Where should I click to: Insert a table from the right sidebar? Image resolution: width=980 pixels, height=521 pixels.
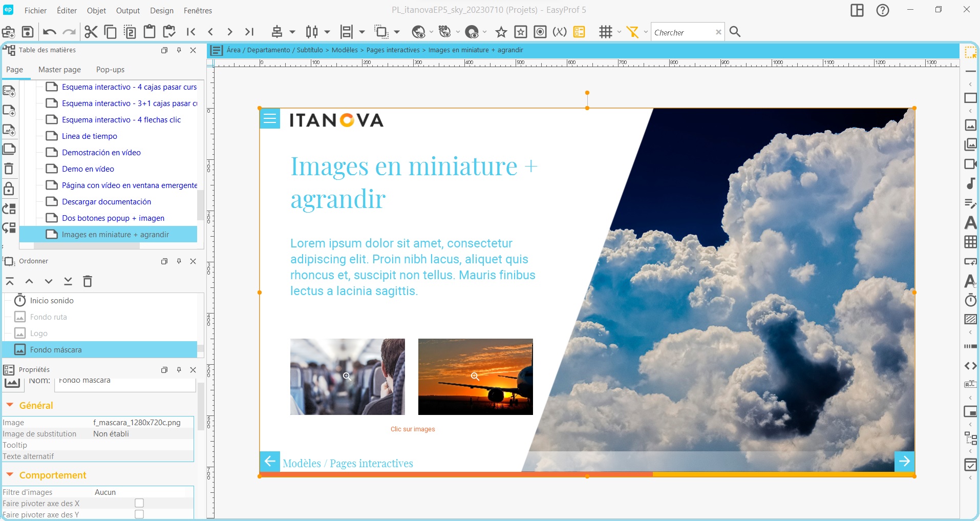coord(970,242)
